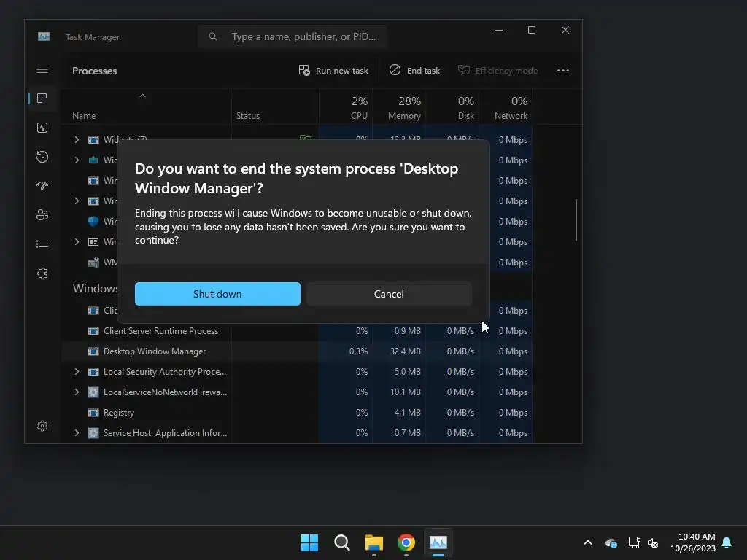747x560 pixels.
Task: Expand LocalServiceNoNetworkFirewall row
Action: tap(77, 392)
